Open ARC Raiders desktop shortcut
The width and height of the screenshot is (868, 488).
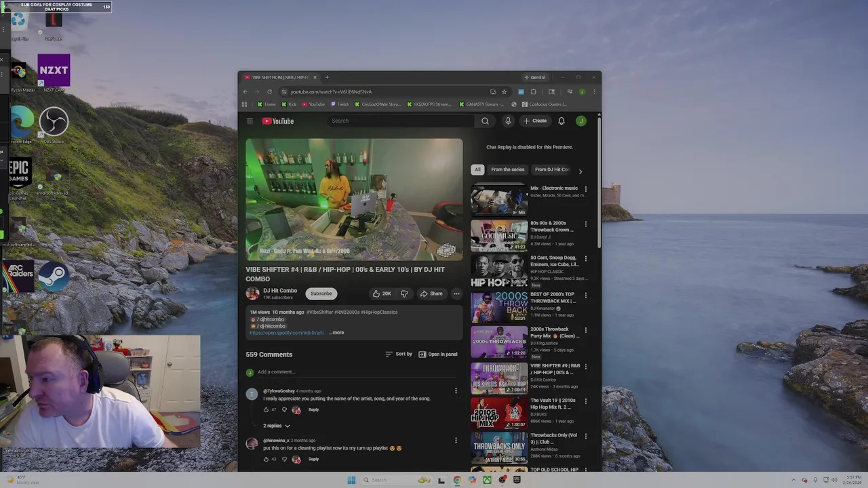click(x=18, y=280)
